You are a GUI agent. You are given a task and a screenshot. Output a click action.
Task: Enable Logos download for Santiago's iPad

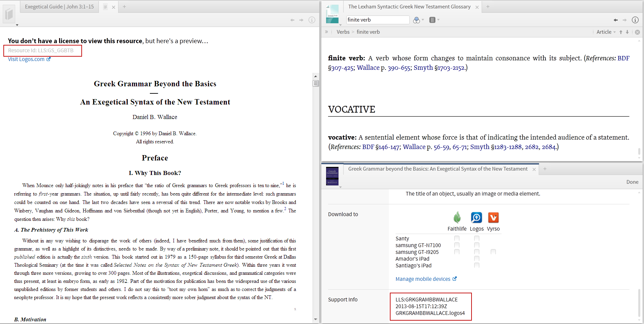pos(477,265)
